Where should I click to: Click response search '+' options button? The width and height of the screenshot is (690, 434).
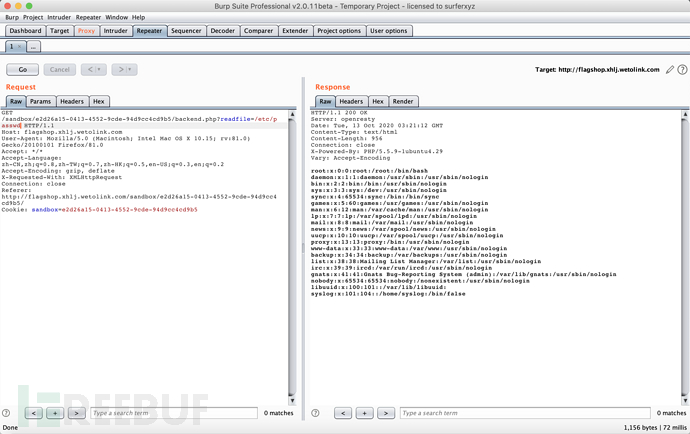[364, 413]
